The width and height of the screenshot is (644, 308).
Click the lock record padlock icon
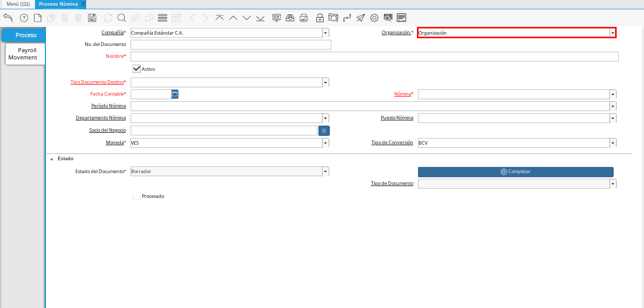point(320,18)
